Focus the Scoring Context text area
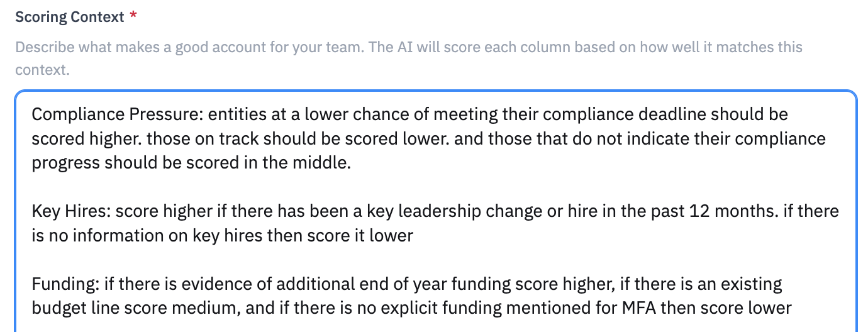 435,212
